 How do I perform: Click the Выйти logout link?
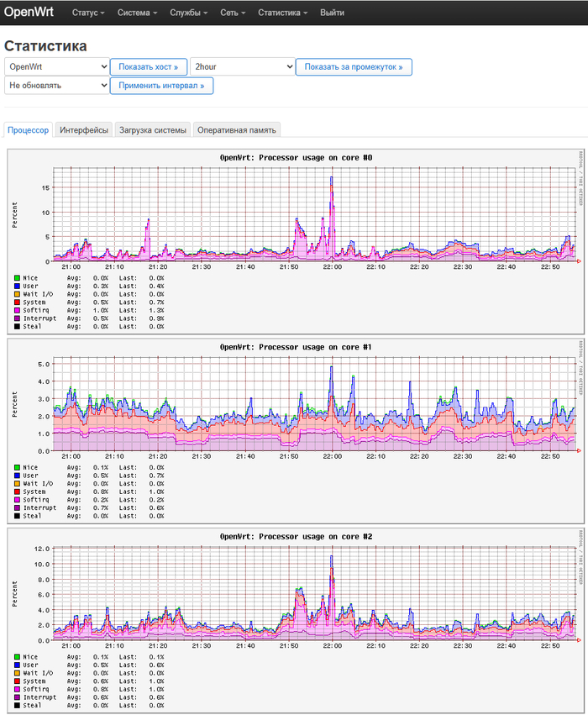pyautogui.click(x=332, y=13)
